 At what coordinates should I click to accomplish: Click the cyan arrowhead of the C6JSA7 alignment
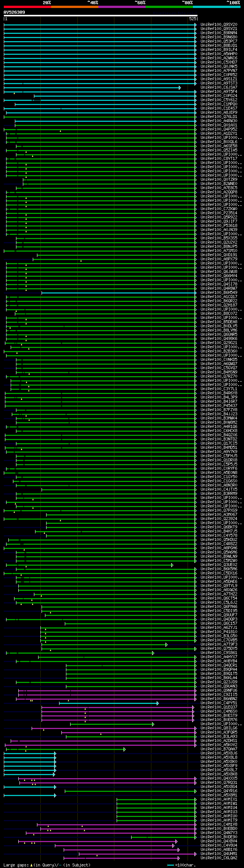180,88
